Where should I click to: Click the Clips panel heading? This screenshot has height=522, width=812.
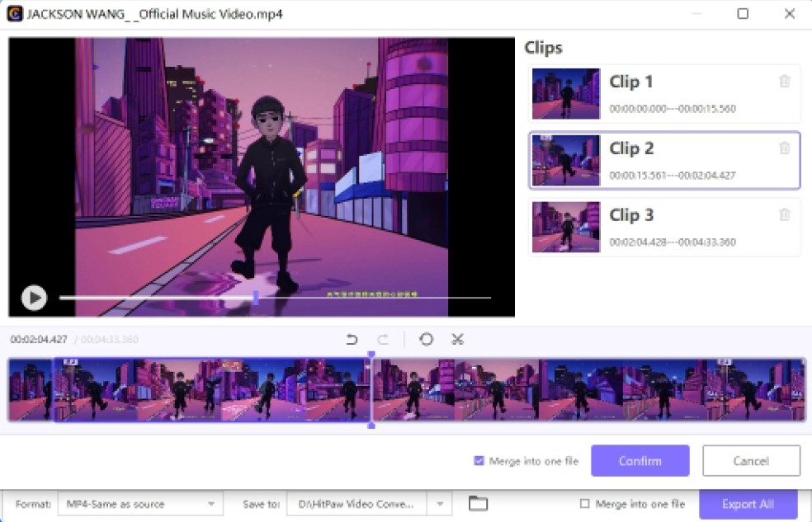543,48
